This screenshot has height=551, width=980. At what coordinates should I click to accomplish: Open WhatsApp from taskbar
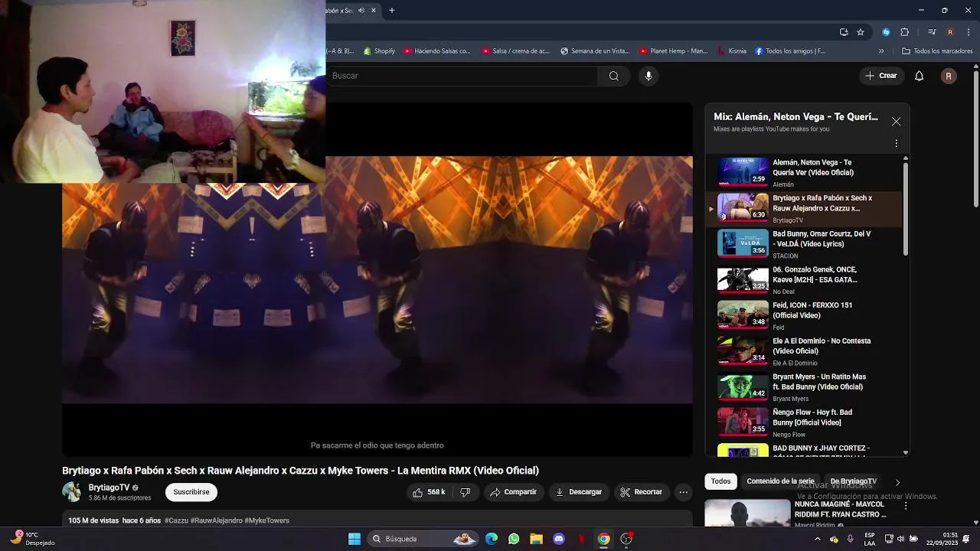(x=514, y=539)
